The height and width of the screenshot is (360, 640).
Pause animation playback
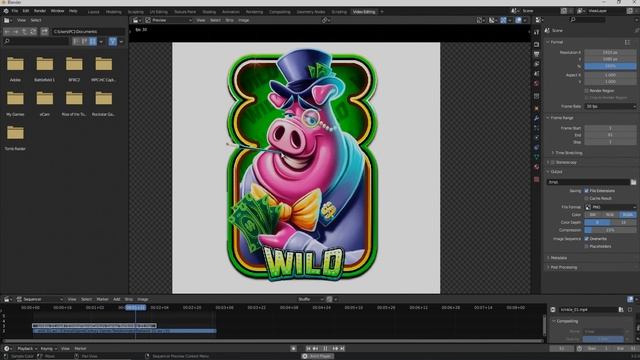pos(325,349)
